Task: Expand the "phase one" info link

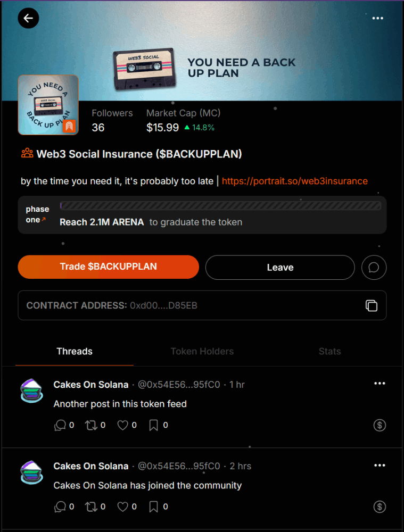Action: click(x=37, y=214)
